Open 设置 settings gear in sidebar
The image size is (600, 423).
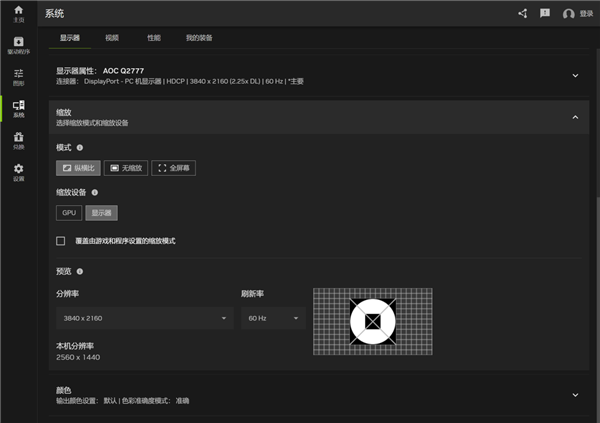18,171
